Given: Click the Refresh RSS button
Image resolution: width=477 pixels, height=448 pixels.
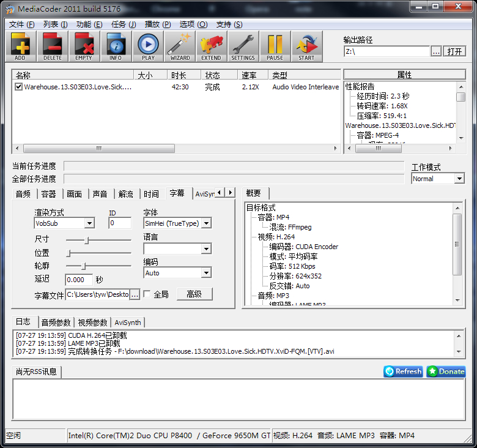Looking at the screenshot, I should click(x=403, y=371).
